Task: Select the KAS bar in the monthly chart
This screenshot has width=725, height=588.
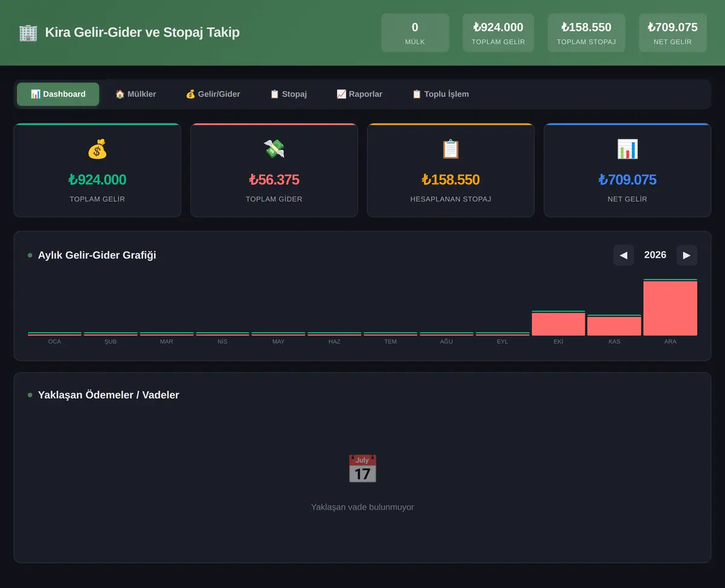Action: [614, 325]
